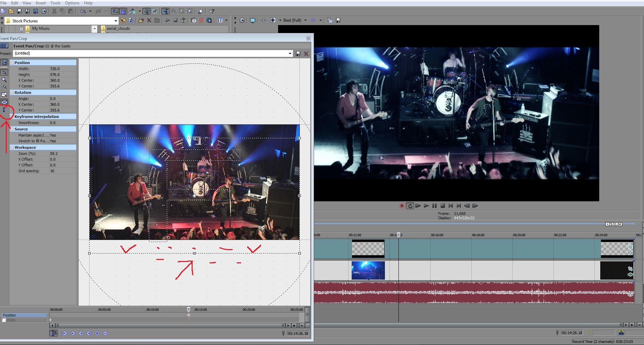Open the explorer Views dropdown arrow
Screen dimensions: 644x345
226,20
